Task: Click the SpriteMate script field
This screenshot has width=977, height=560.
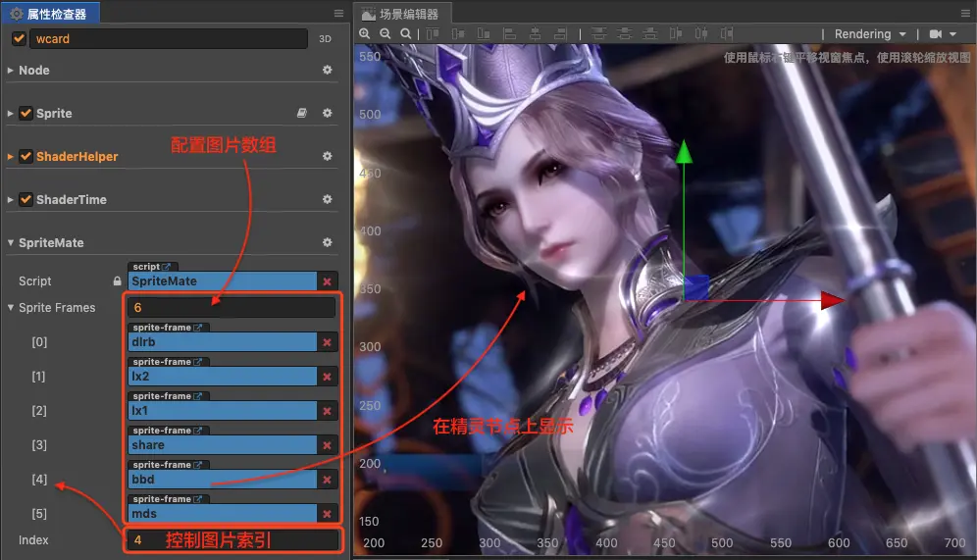Action: pos(223,280)
